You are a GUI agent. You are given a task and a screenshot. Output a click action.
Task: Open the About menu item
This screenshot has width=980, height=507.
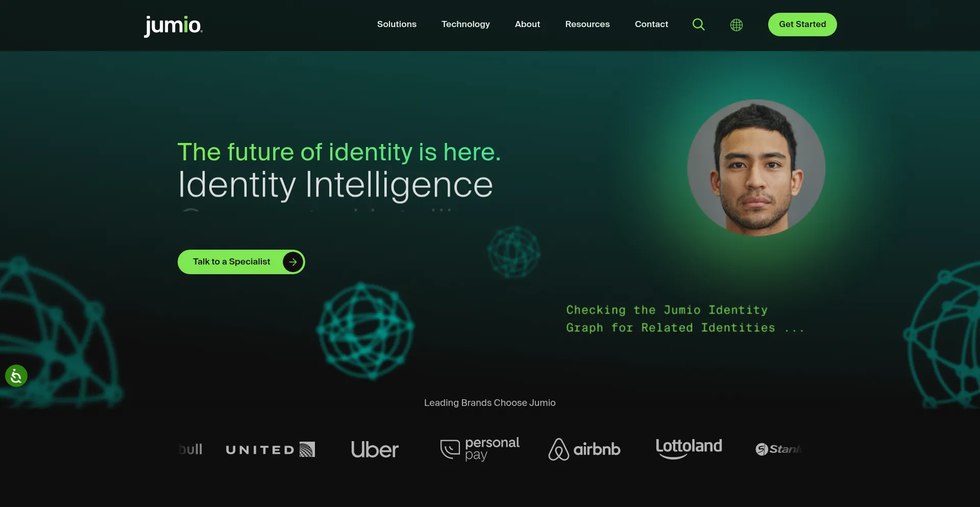pyautogui.click(x=527, y=25)
